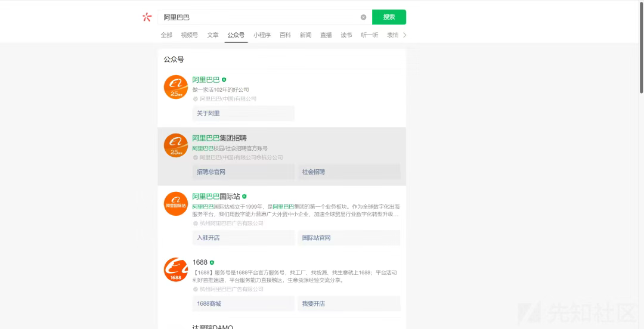Click verified badge next to 阿里巴巴 title
Viewport: 644px width, 329px height.
(224, 80)
